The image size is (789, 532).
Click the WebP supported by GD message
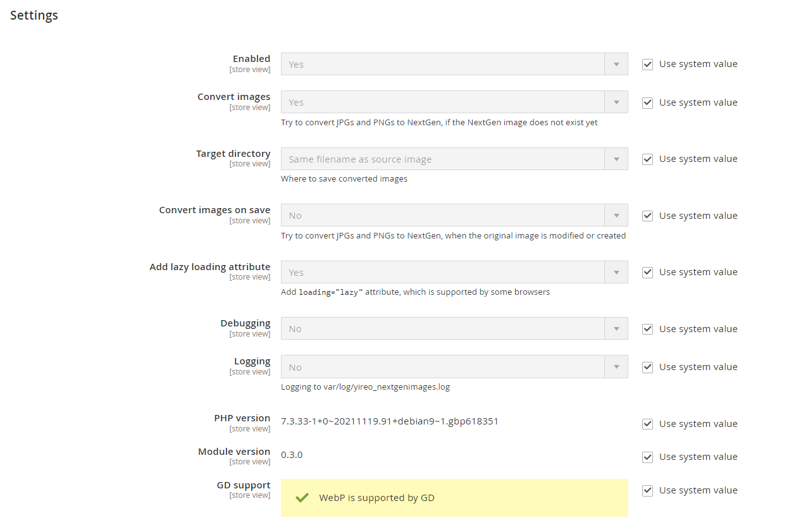(376, 497)
